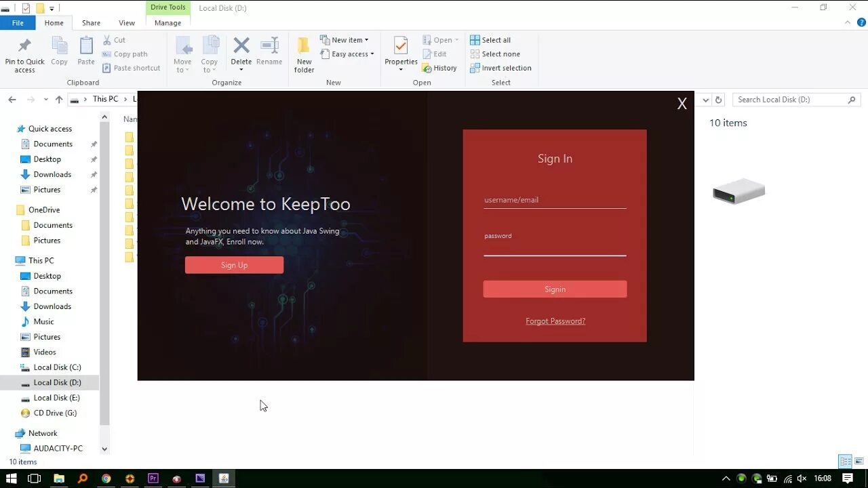Open the File tab

tap(18, 23)
